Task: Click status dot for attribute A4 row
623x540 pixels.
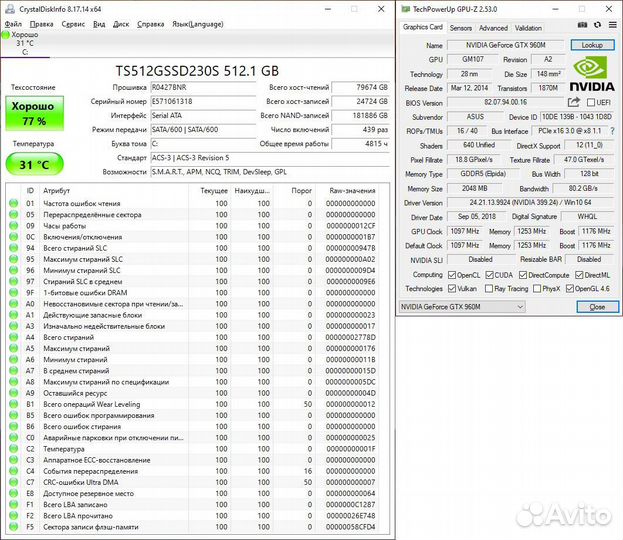Action: [14, 337]
